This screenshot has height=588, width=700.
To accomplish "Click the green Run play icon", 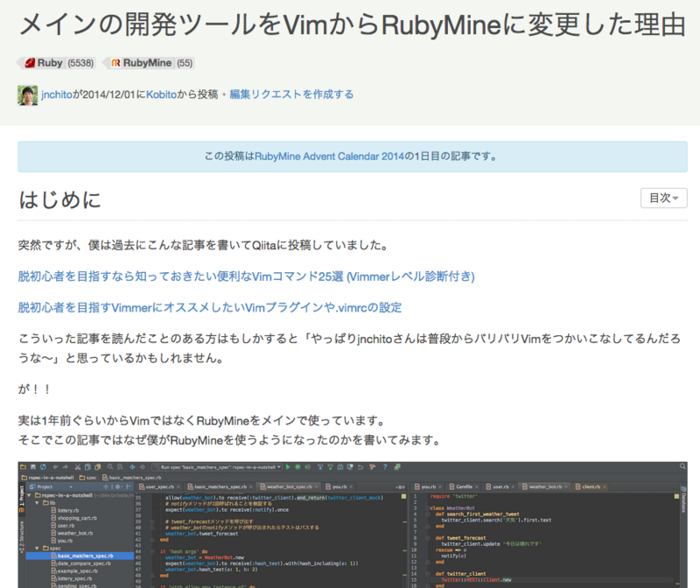I will 288,467.
